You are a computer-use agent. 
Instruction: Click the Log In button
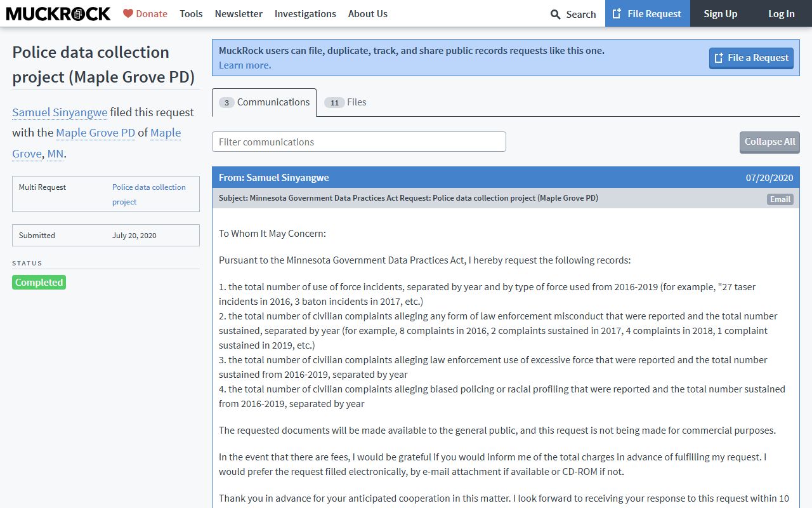pos(782,13)
